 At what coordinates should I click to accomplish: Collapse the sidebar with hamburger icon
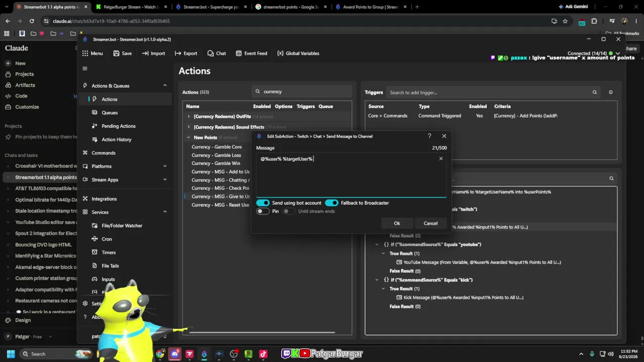[85, 68]
